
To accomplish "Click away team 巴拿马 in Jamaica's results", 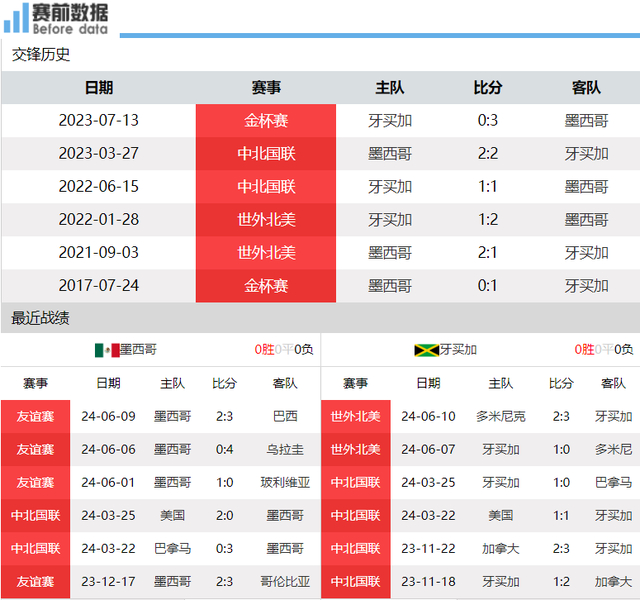I will click(613, 483).
